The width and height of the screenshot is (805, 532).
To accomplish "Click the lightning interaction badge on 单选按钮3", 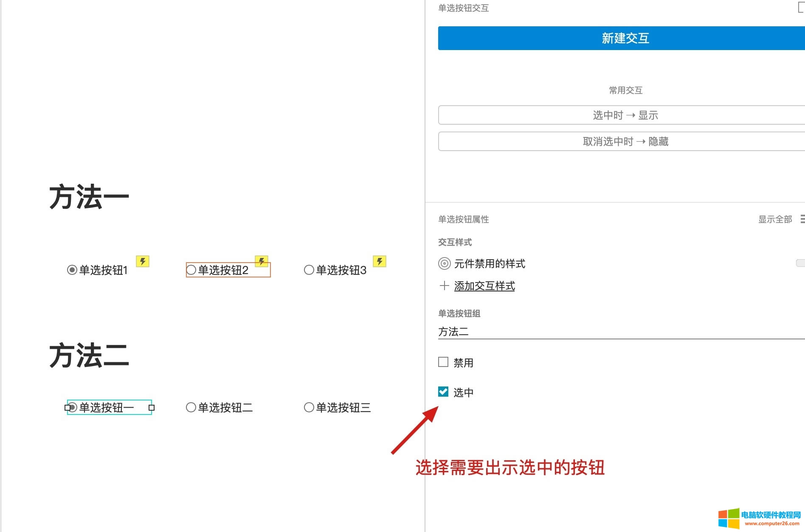I will click(x=380, y=261).
